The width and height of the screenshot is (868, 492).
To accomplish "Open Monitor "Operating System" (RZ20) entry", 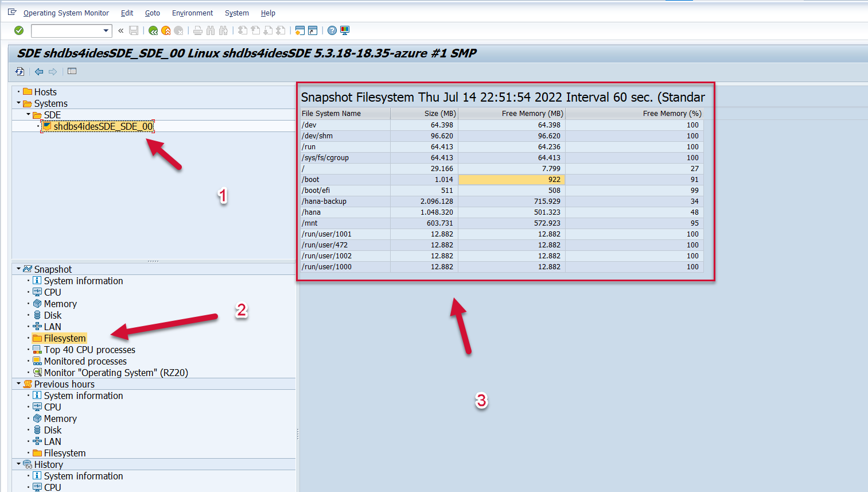I will pos(116,373).
